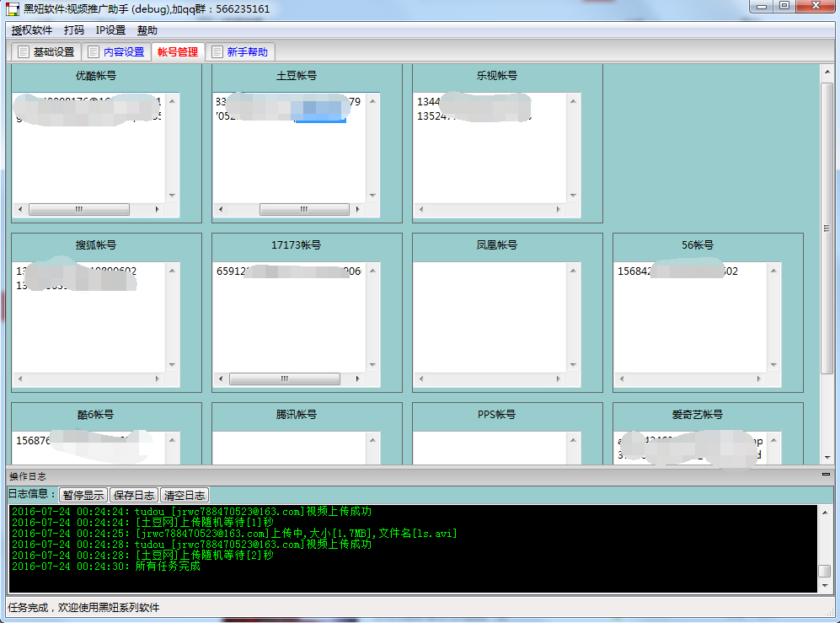
Task: Click the left arrow of 优酷帐号 list
Action: coord(20,210)
